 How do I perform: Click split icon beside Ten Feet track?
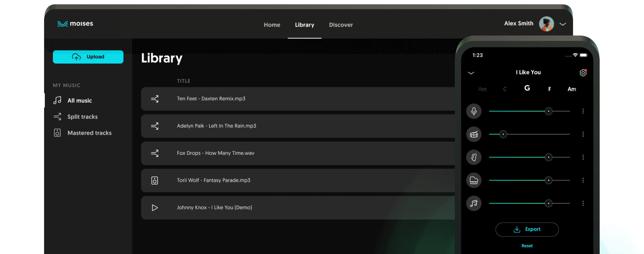155,99
